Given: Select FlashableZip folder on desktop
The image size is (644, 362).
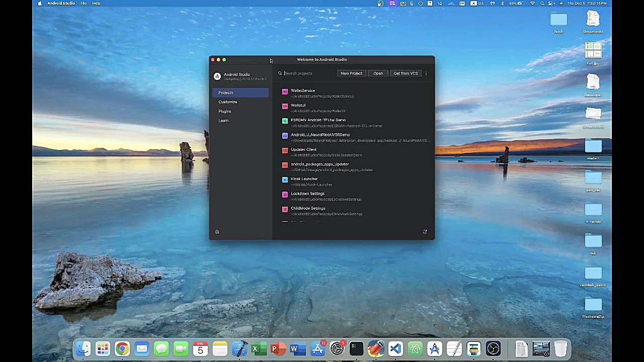Looking at the screenshot, I should point(593,308).
